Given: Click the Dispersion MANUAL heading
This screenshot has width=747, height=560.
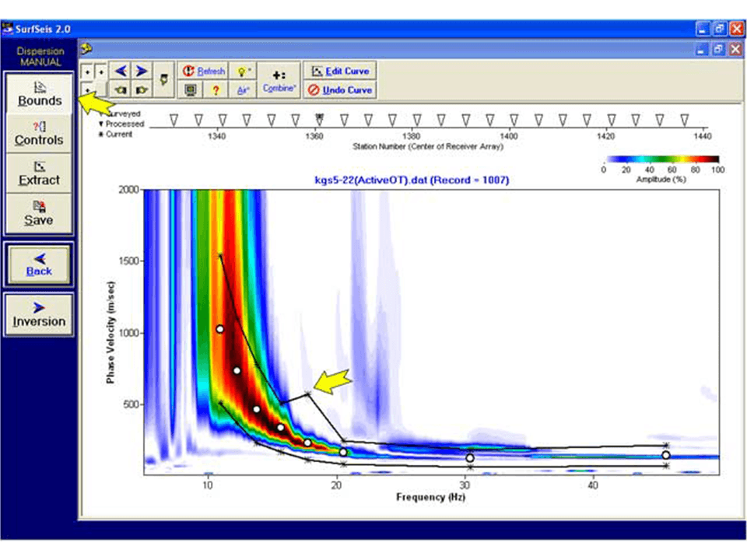Looking at the screenshot, I should [x=40, y=56].
